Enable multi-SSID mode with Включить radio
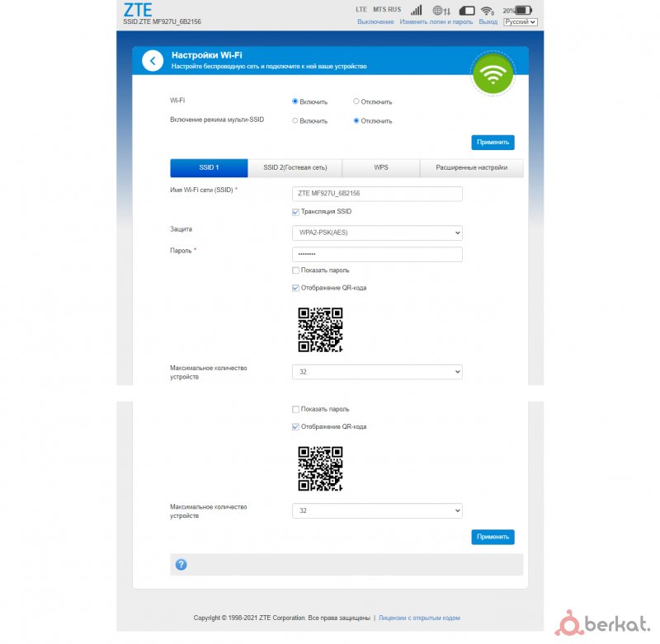The width and height of the screenshot is (660, 644). click(x=295, y=120)
